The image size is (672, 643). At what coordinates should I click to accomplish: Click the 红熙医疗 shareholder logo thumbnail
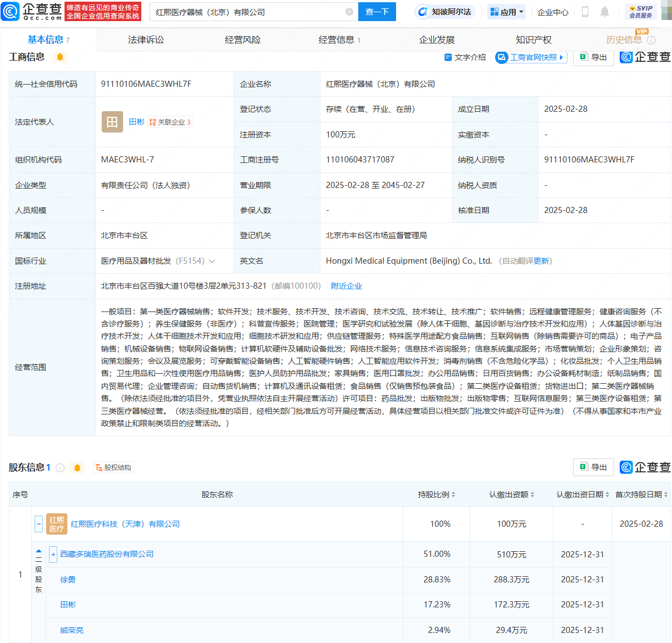[x=57, y=524]
